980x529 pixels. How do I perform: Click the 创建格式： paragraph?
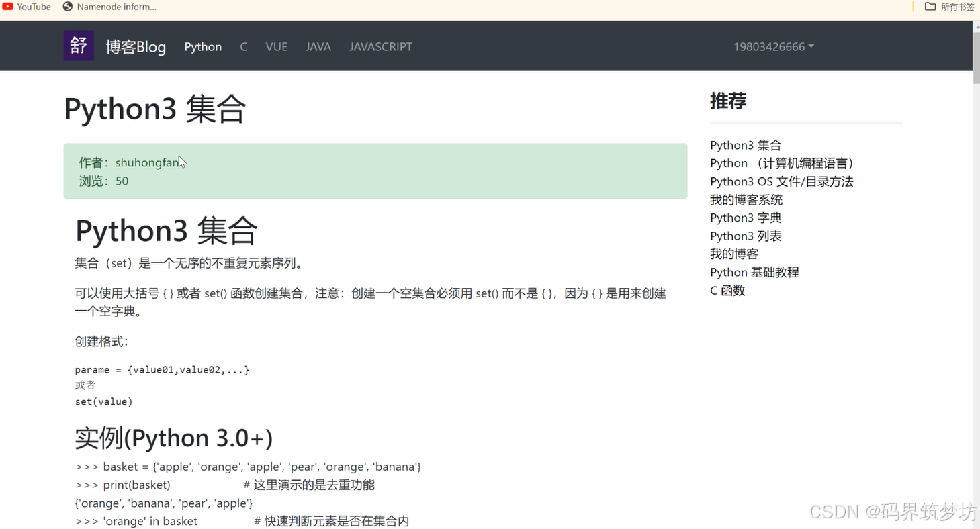(101, 341)
